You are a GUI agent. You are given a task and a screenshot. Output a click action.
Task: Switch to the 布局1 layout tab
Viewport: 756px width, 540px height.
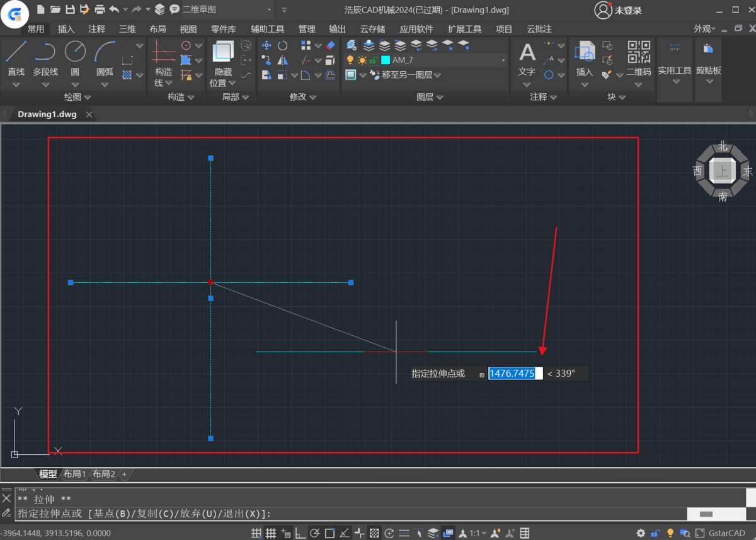click(74, 474)
